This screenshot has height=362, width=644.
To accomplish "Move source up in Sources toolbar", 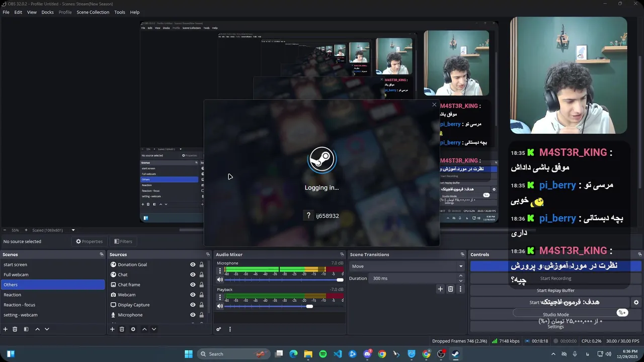I will tap(144, 329).
